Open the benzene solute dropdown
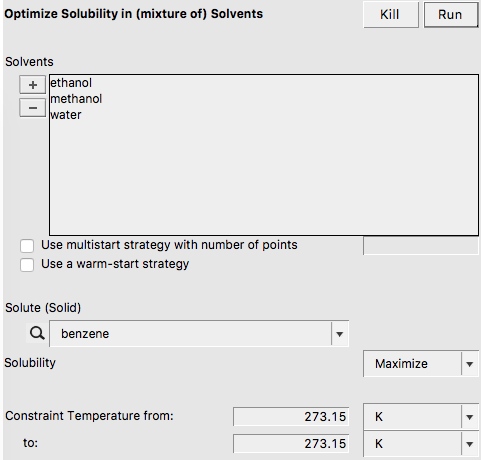Screen dimensions: 481x460 [x=199, y=334]
